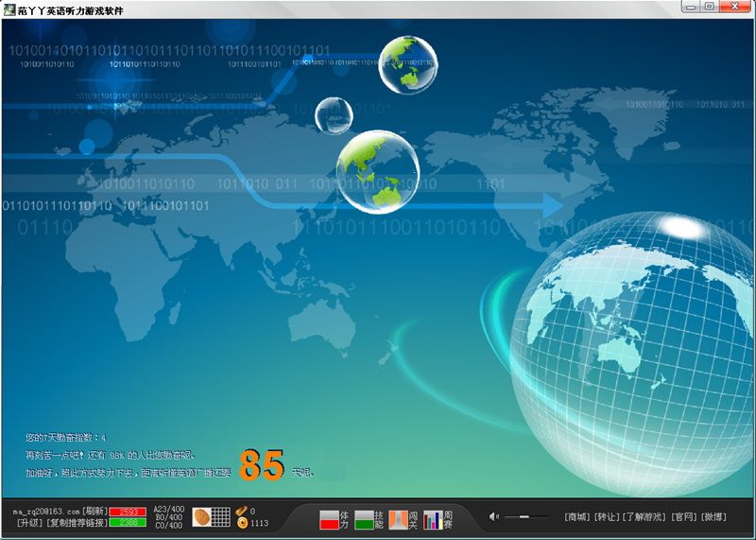Visit the [官网] official website link
Viewport: 756px width, 540px height.
(x=684, y=517)
